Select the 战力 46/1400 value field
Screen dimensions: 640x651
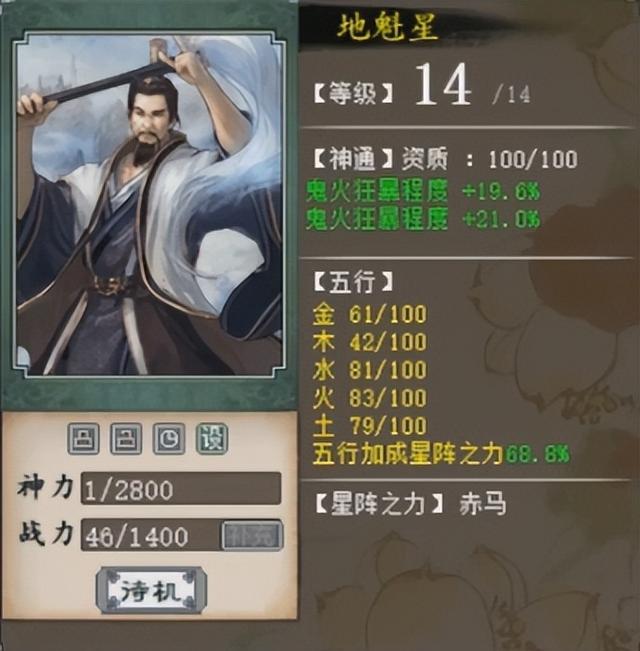tap(150, 536)
